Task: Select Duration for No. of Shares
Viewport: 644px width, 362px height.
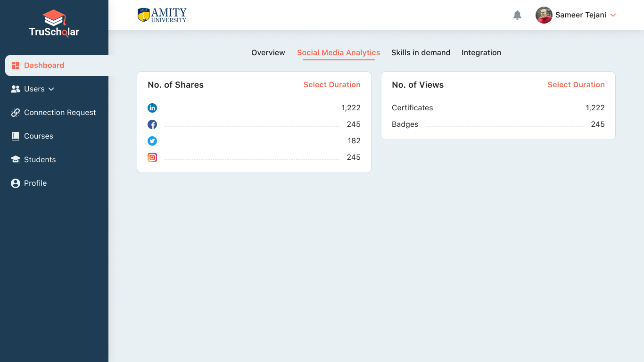Action: (x=332, y=85)
